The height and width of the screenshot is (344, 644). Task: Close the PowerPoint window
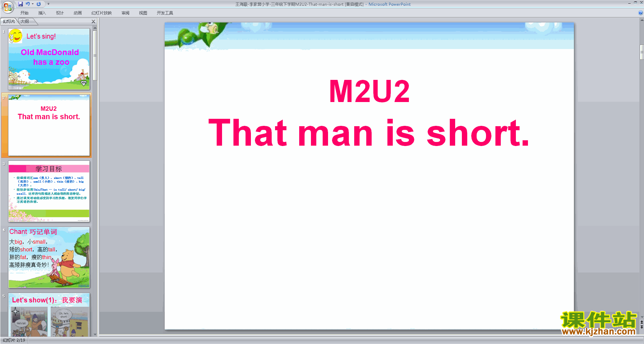(x=641, y=3)
